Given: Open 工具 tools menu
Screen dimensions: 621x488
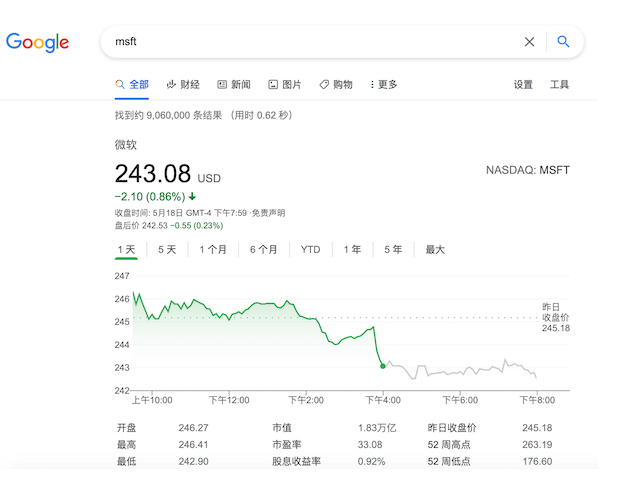Looking at the screenshot, I should click(559, 84).
